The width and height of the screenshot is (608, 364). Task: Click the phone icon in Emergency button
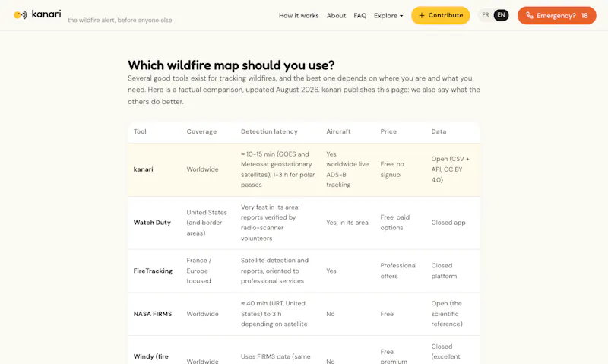click(x=529, y=15)
